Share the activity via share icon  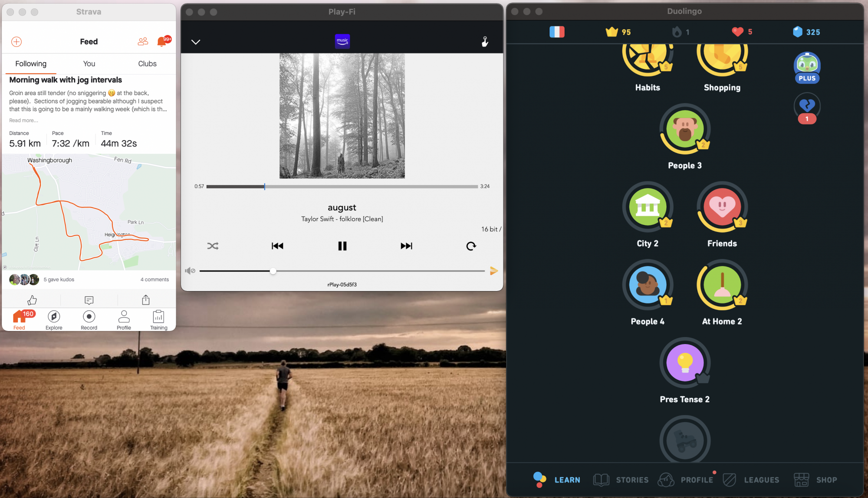click(x=146, y=300)
